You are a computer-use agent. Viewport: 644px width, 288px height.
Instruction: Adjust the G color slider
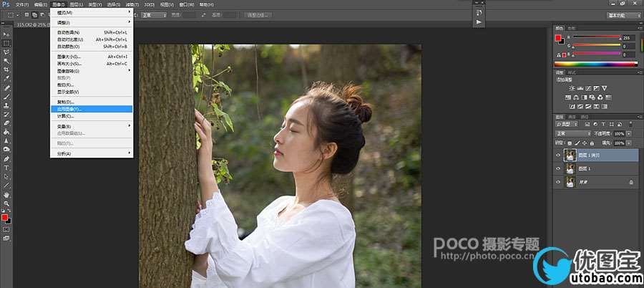[596, 46]
